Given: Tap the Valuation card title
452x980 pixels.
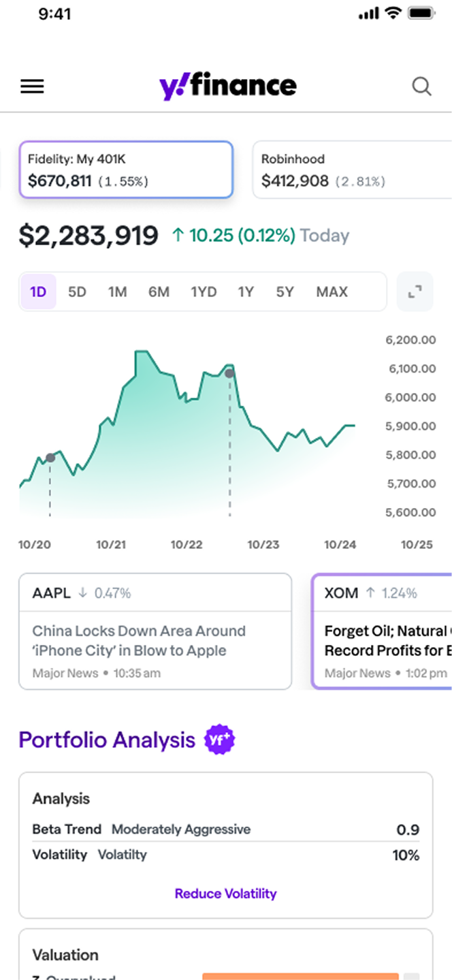Looking at the screenshot, I should tap(65, 955).
